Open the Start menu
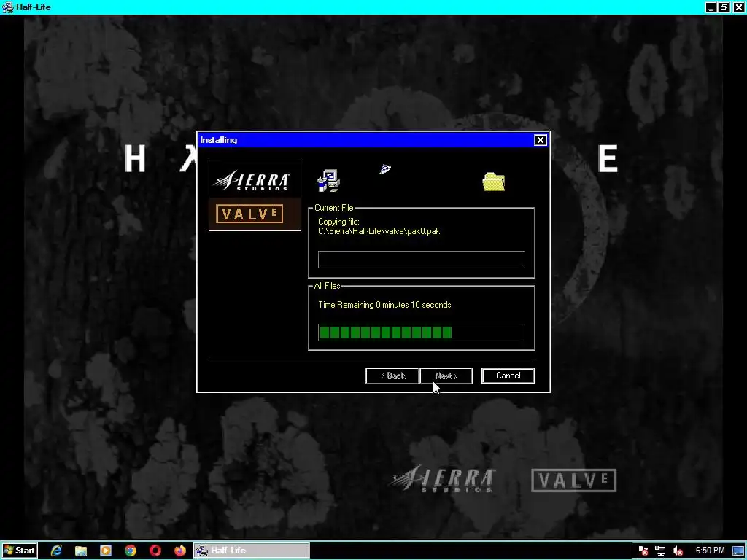747x560 pixels. coord(20,551)
